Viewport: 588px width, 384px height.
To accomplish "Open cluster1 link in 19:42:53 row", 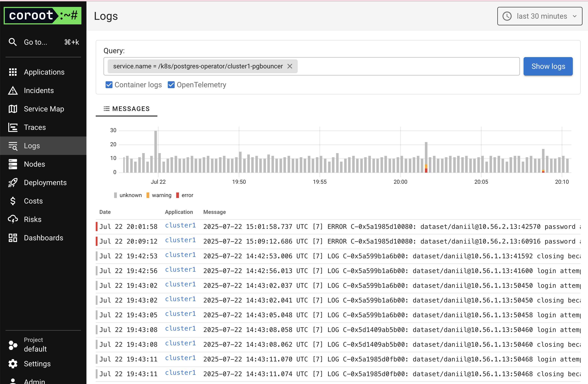I will [x=180, y=255].
